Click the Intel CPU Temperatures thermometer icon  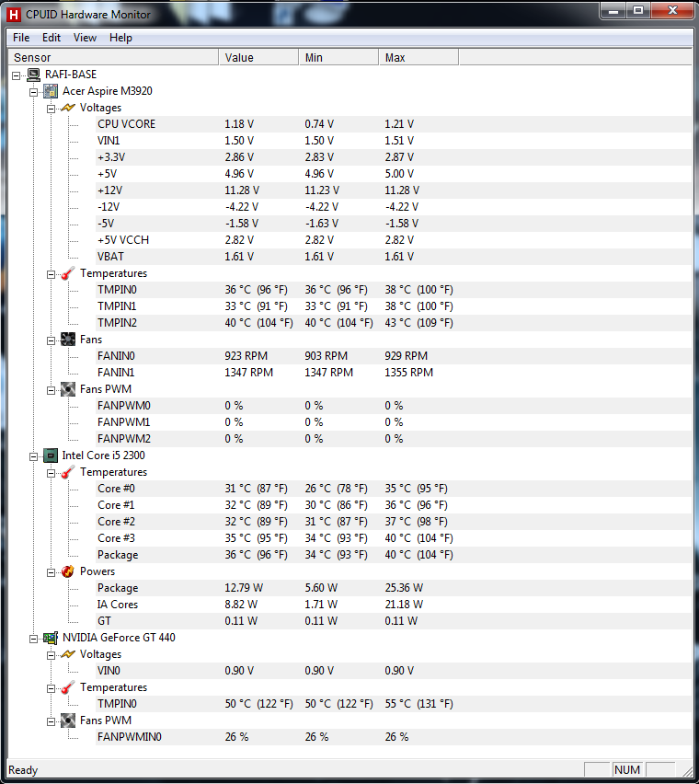(68, 472)
